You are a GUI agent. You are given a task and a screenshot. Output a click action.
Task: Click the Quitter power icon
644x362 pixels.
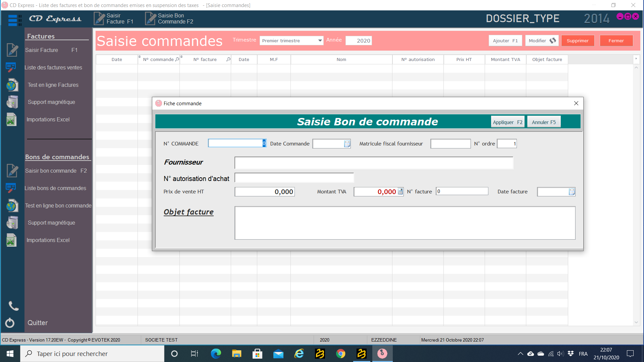click(10, 323)
